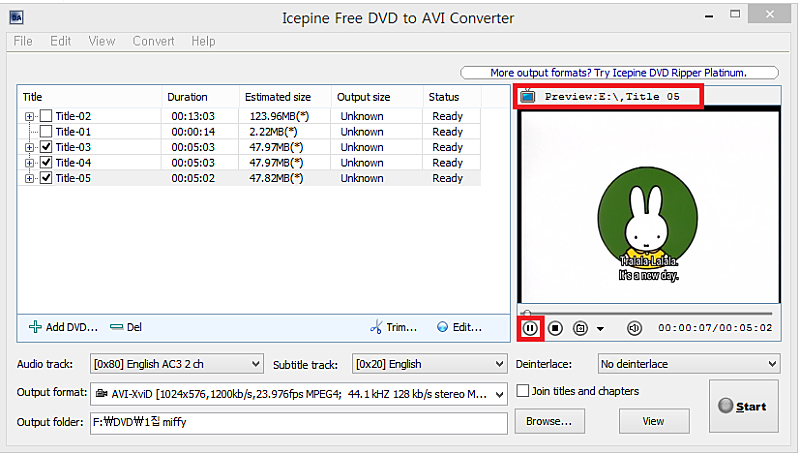Sort by the Duration column header

[201, 97]
